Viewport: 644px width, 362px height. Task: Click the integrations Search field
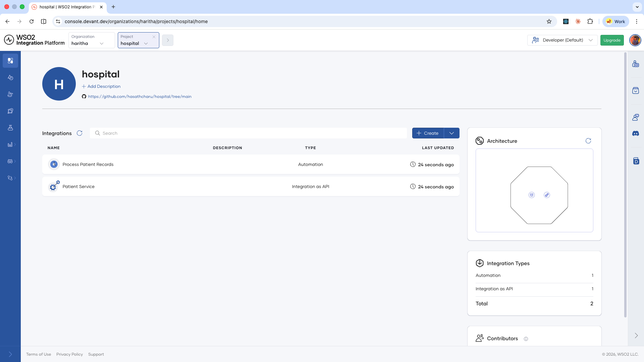pos(248,133)
